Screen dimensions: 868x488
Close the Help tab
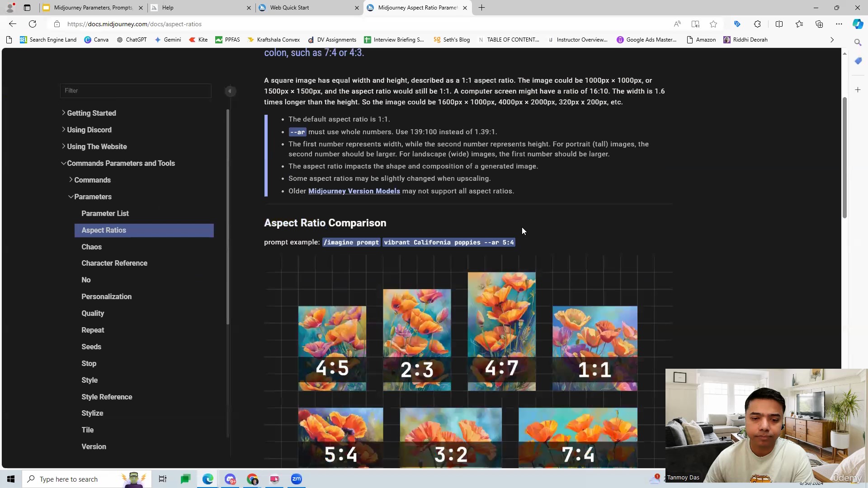click(249, 8)
